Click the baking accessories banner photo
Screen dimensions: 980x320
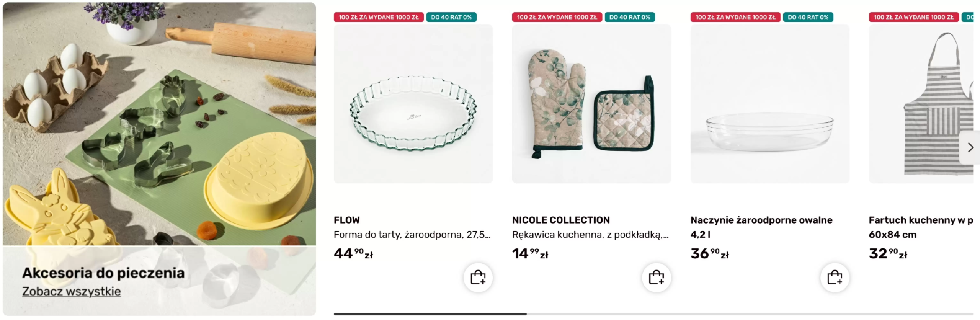(159, 122)
